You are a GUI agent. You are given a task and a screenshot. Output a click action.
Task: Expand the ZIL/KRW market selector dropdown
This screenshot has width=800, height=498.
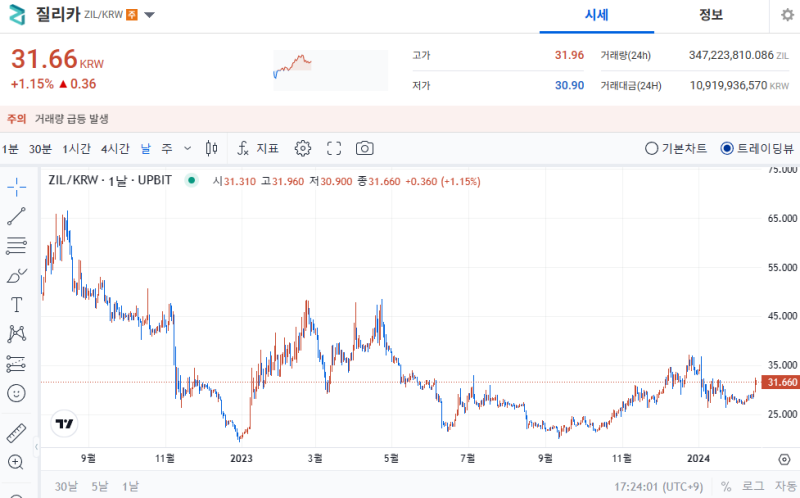pos(149,15)
